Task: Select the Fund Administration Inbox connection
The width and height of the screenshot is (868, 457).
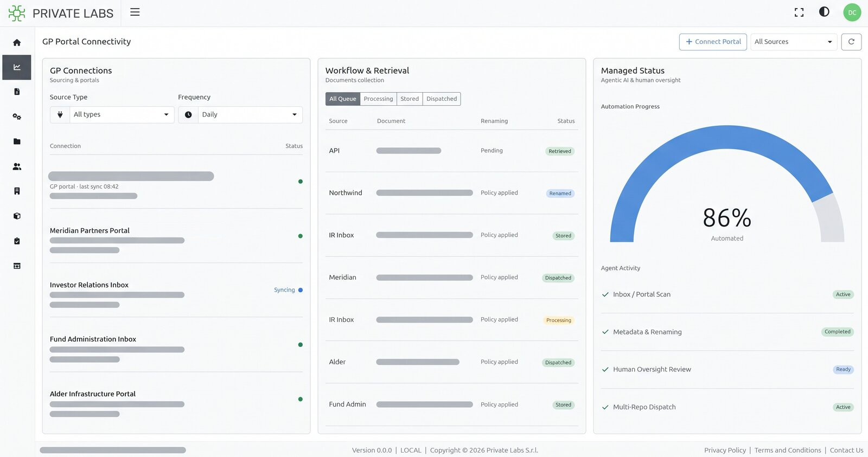Action: tap(176, 345)
